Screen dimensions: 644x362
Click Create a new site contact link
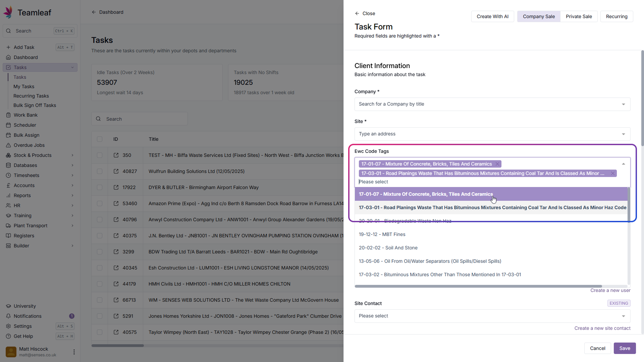point(602,328)
